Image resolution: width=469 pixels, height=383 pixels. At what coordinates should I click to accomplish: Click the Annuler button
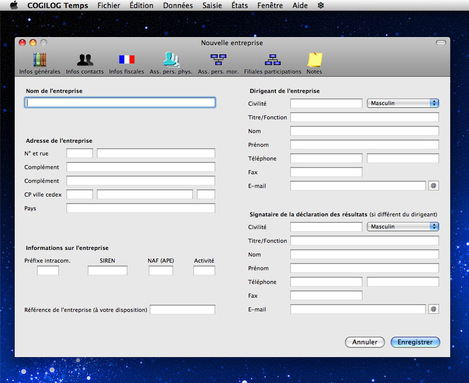coord(365,342)
